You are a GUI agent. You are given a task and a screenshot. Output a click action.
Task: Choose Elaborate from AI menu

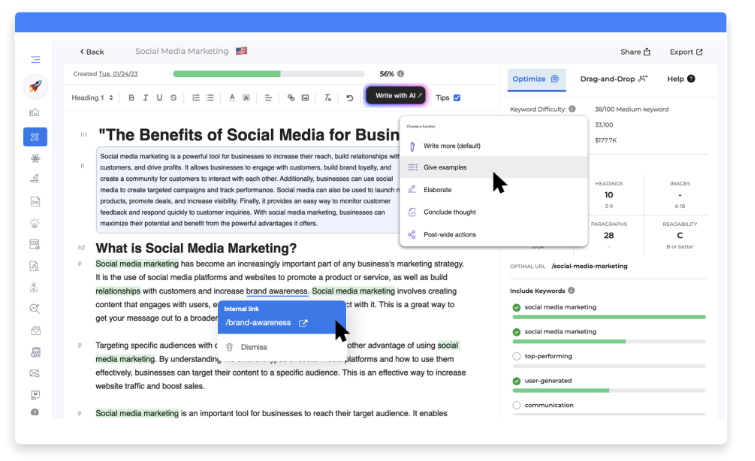click(x=494, y=190)
